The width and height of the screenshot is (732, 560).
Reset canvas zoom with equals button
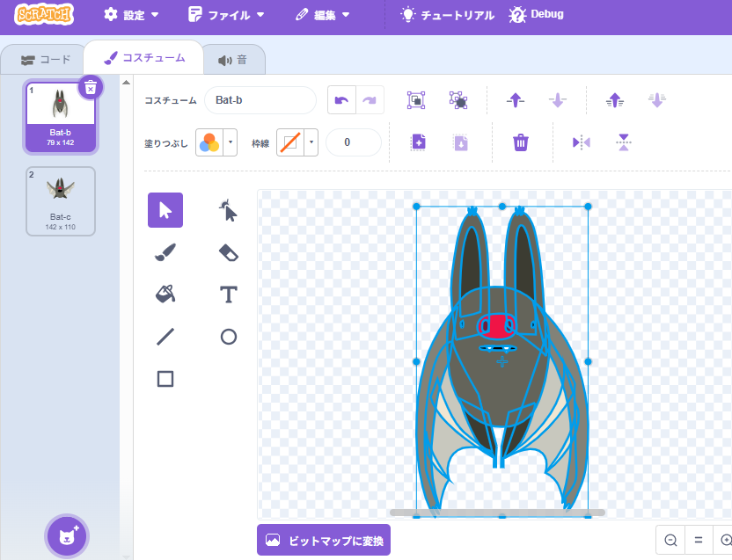click(x=699, y=540)
